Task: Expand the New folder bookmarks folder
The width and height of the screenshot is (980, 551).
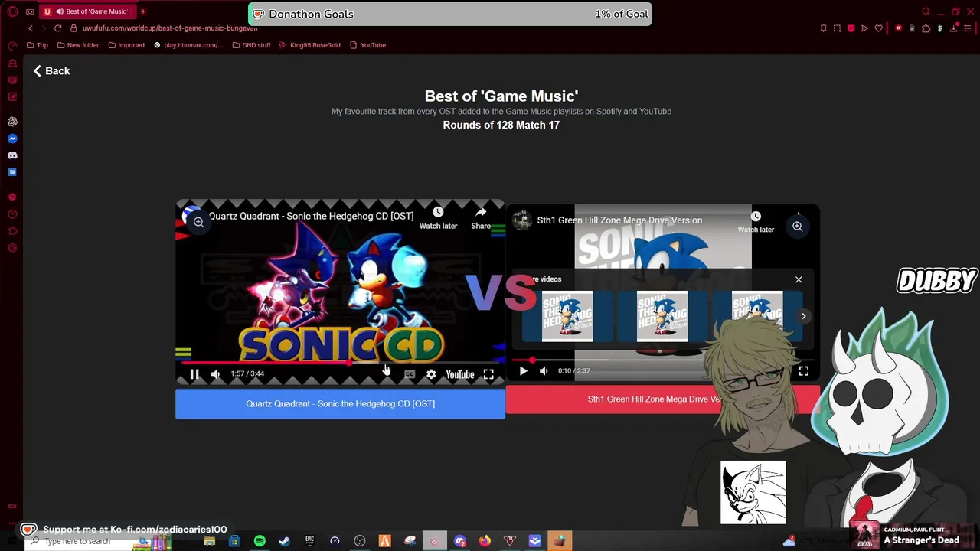Action: coord(78,45)
